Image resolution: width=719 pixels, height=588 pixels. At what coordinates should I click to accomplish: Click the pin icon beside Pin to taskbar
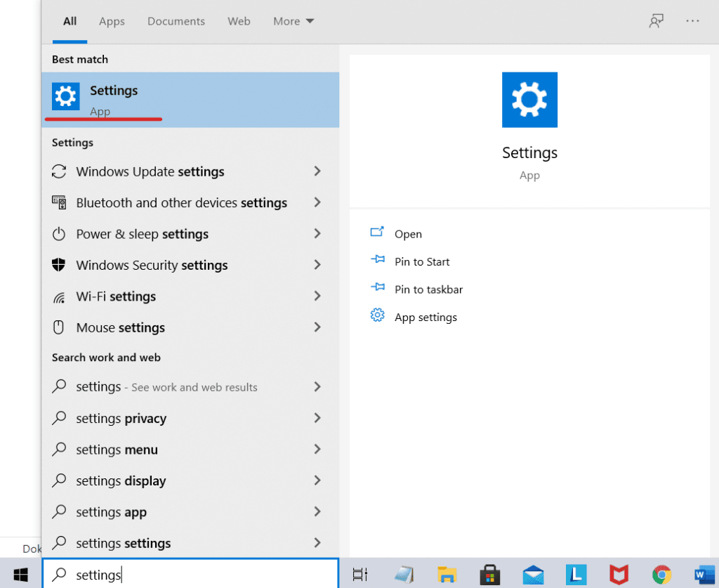(377, 287)
